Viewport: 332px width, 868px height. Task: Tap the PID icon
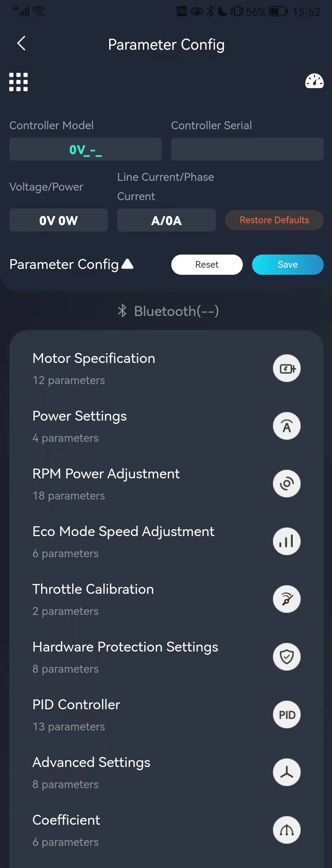[x=287, y=714]
